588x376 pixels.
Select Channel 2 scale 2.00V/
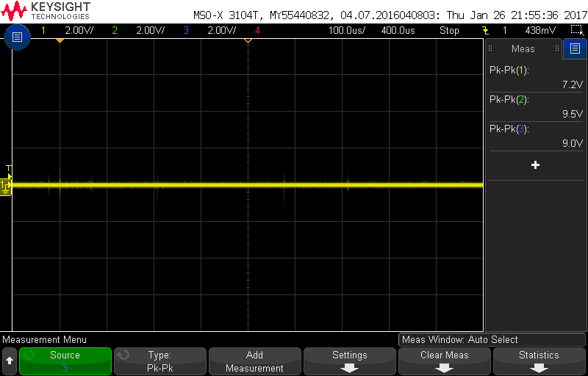[150, 31]
